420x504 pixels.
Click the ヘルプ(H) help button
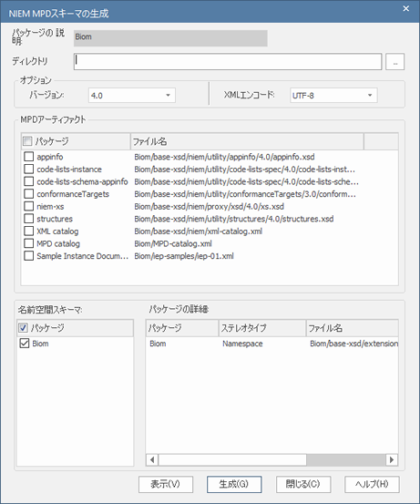tap(372, 484)
